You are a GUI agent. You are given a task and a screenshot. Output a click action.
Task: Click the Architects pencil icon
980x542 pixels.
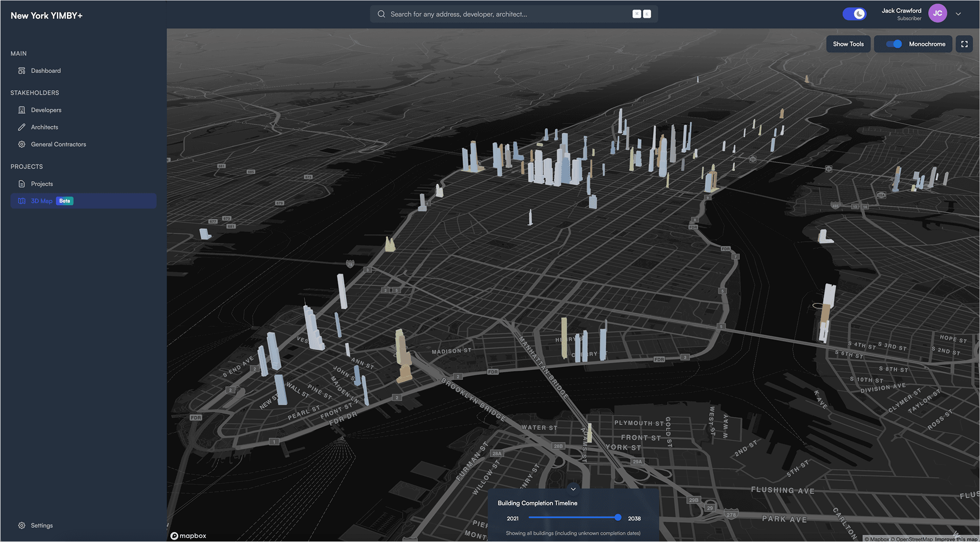tap(22, 127)
